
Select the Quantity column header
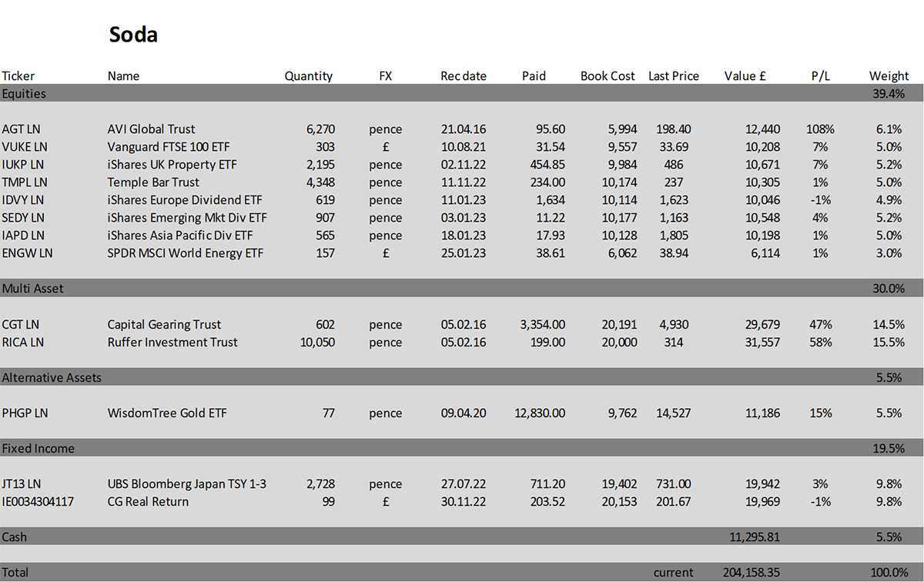[x=309, y=76]
